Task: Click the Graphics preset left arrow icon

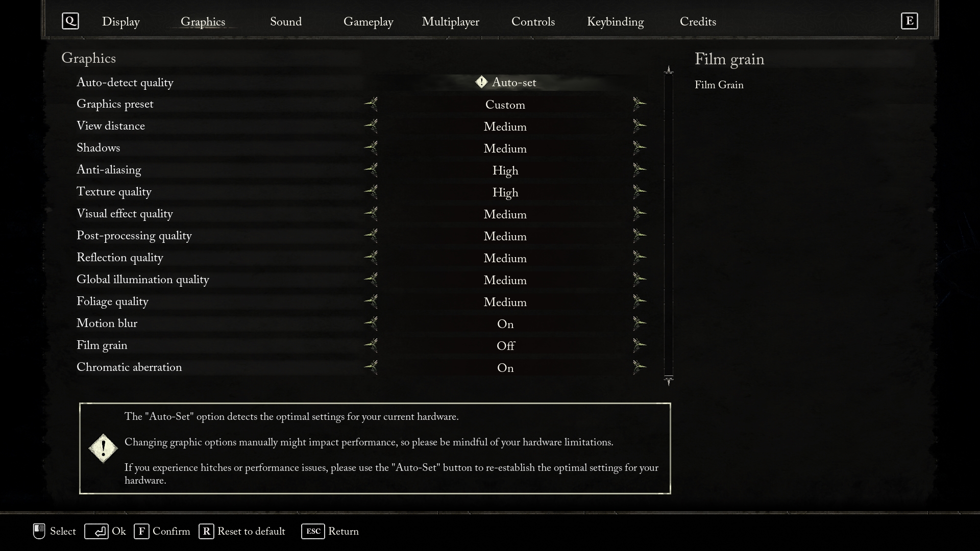Action: (371, 104)
